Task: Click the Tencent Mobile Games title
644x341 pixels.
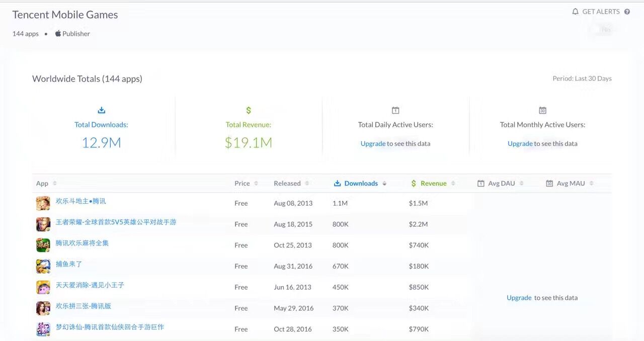Action: tap(65, 15)
